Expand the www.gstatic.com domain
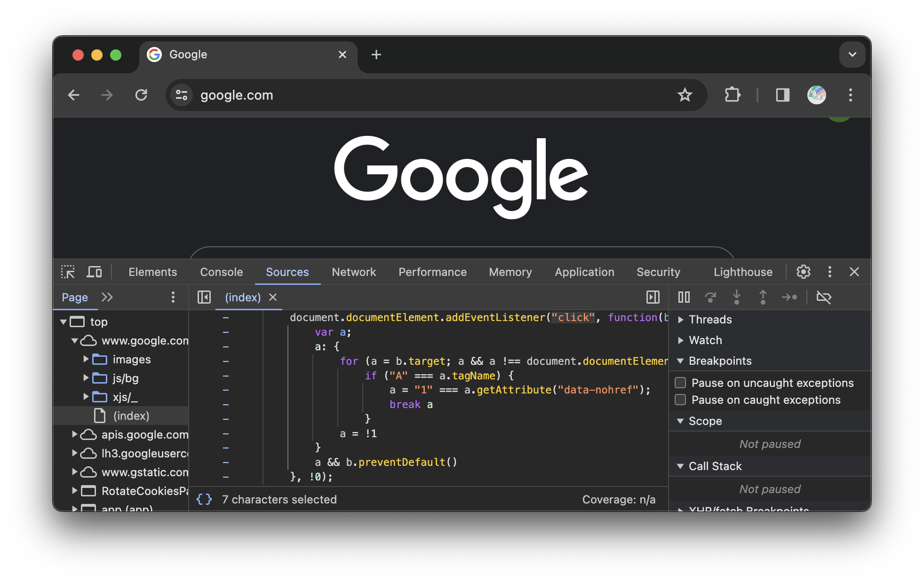 [74, 472]
